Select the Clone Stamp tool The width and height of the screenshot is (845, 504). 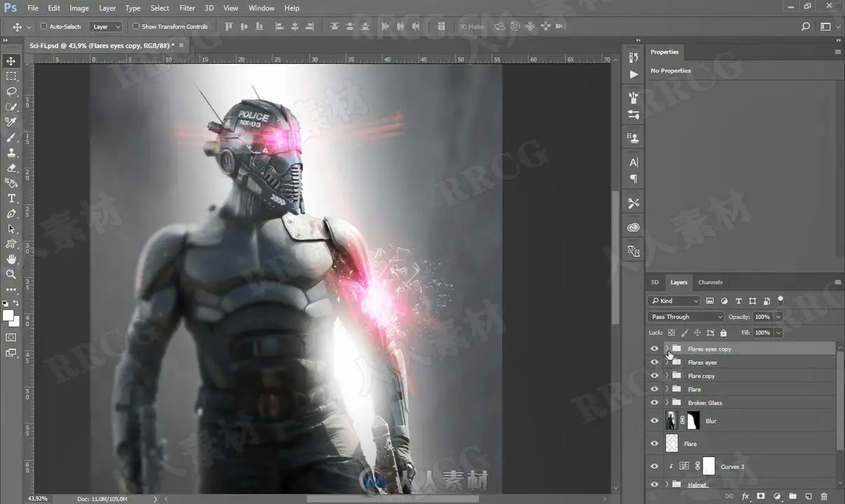coord(11,153)
